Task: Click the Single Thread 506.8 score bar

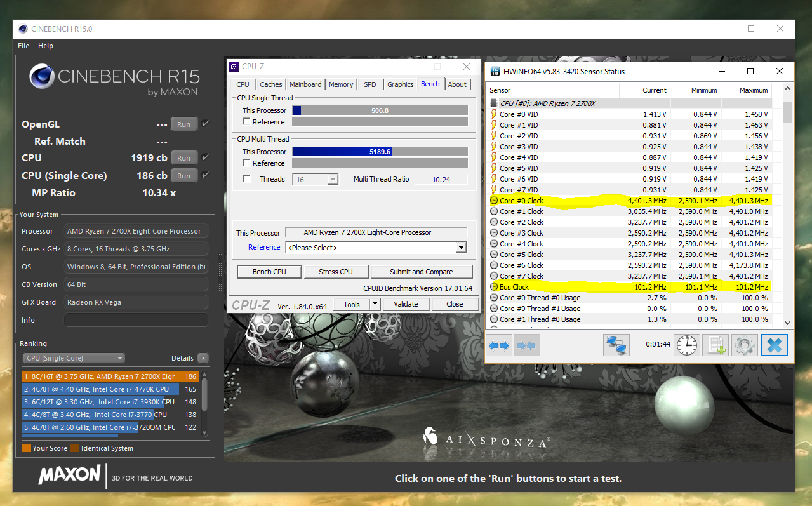Action: (x=380, y=110)
